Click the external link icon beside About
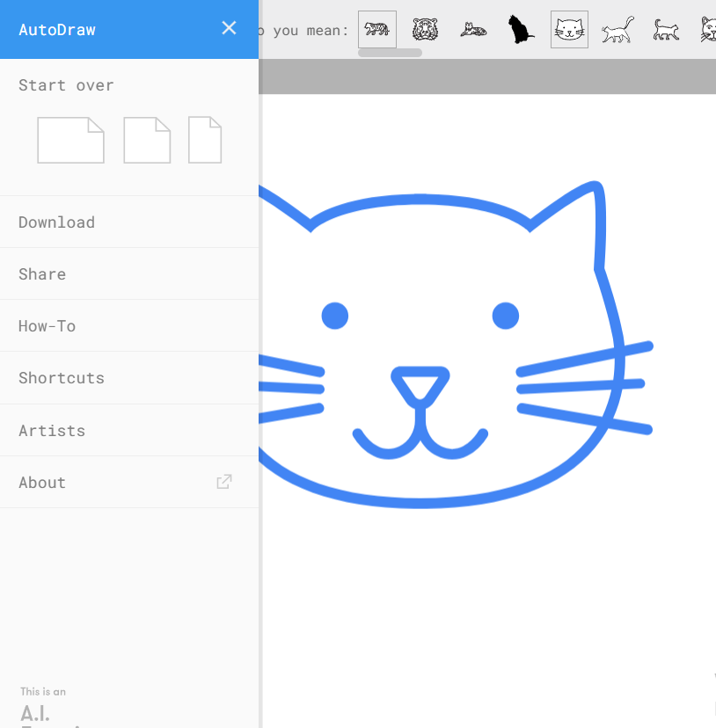The image size is (716, 728). (224, 482)
